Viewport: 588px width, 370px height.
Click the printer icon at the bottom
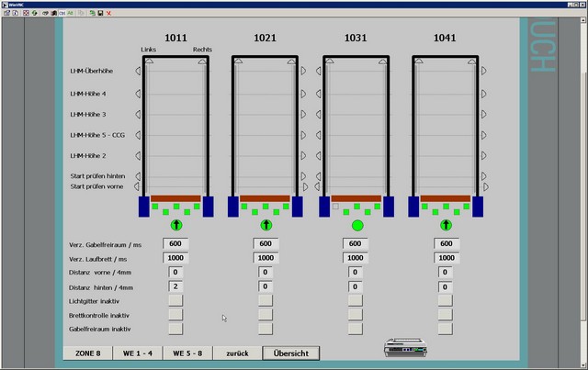(405, 349)
